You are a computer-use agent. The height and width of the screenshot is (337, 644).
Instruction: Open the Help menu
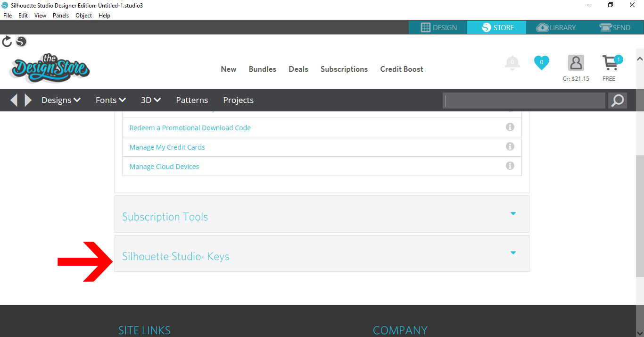pos(104,16)
